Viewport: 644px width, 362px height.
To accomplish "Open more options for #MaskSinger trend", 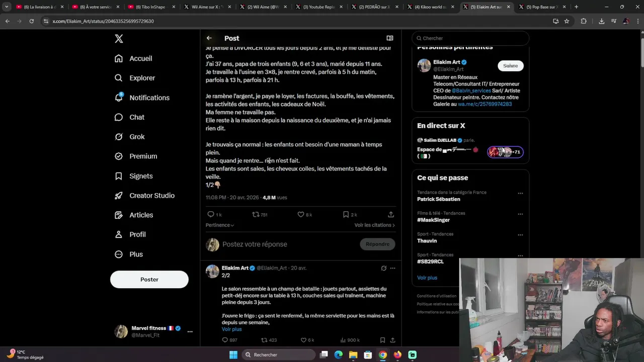I will (x=520, y=214).
